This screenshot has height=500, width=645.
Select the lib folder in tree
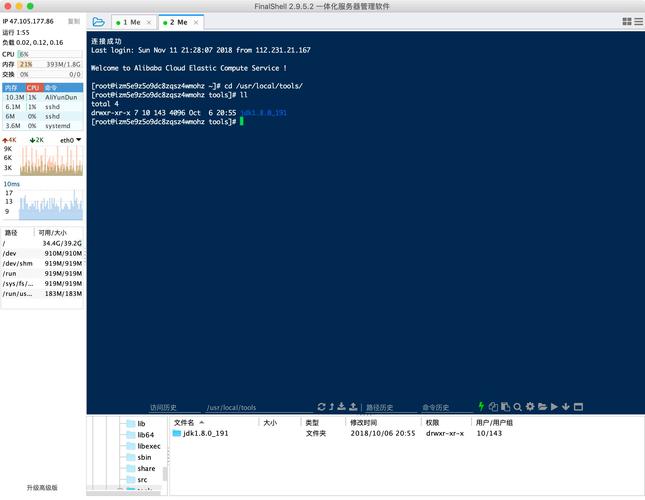click(x=136, y=424)
